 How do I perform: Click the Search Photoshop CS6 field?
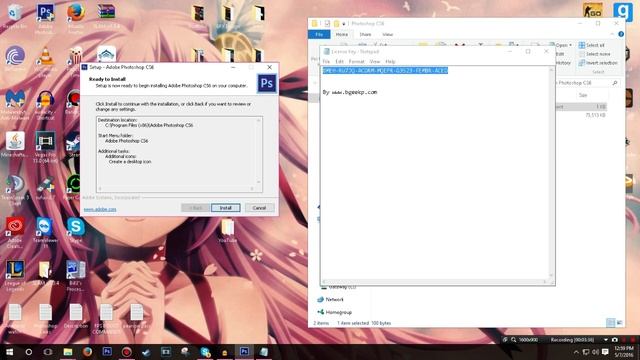[x=587, y=83]
